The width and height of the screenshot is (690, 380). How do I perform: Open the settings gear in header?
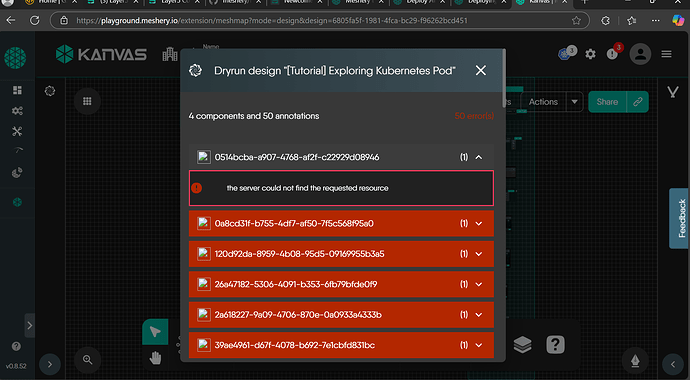[x=590, y=54]
